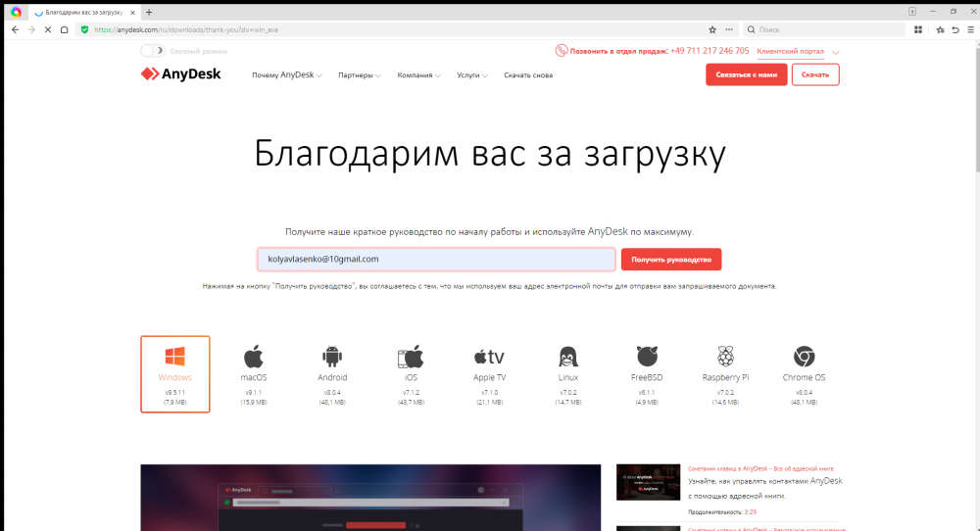This screenshot has height=531, width=980.
Task: Select the macOS platform icon
Action: click(x=254, y=356)
